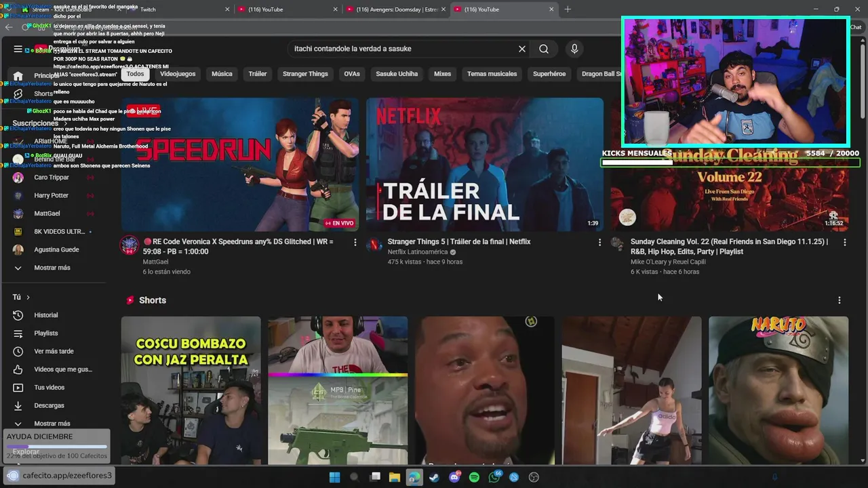The height and width of the screenshot is (488, 868).
Task: Select the Videojuegos filter chip
Action: point(178,74)
